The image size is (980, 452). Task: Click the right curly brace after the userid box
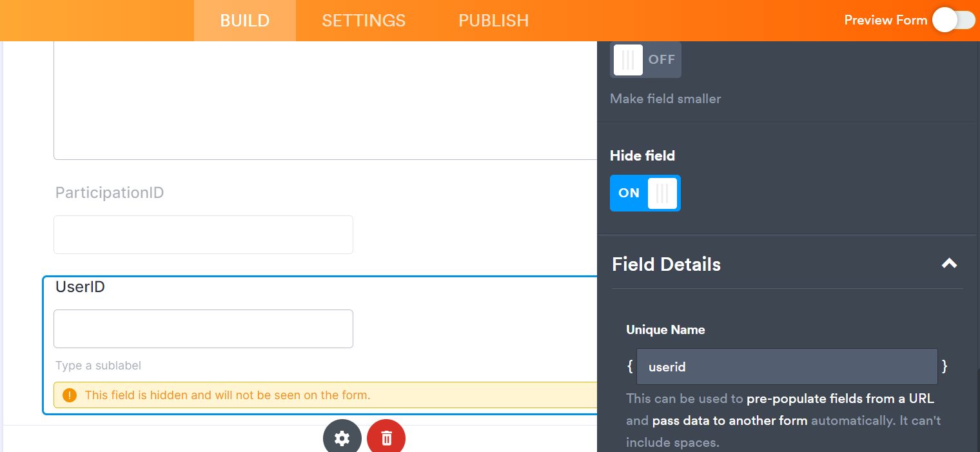click(x=945, y=366)
